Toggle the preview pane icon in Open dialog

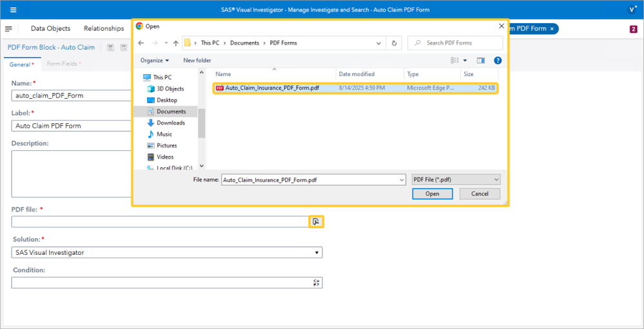(x=481, y=61)
